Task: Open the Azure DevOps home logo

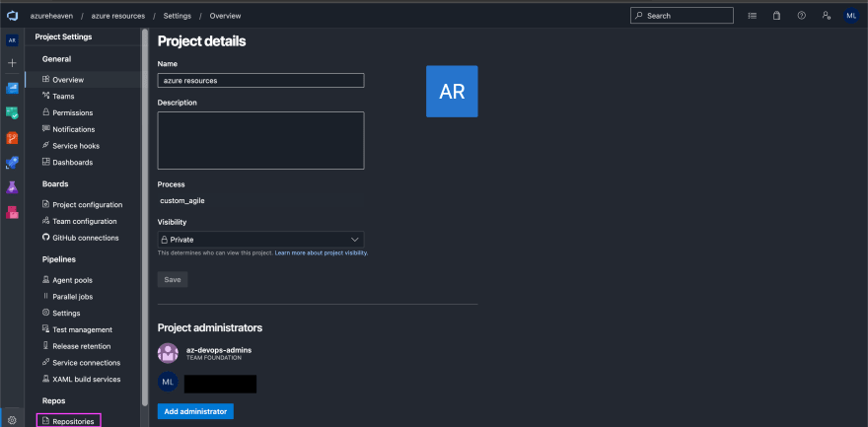Action: coord(12,16)
